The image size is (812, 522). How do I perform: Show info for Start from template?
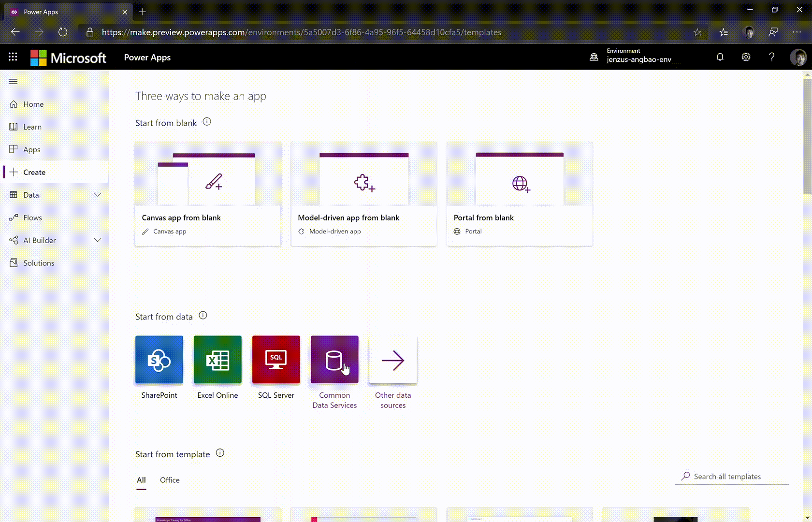click(220, 453)
